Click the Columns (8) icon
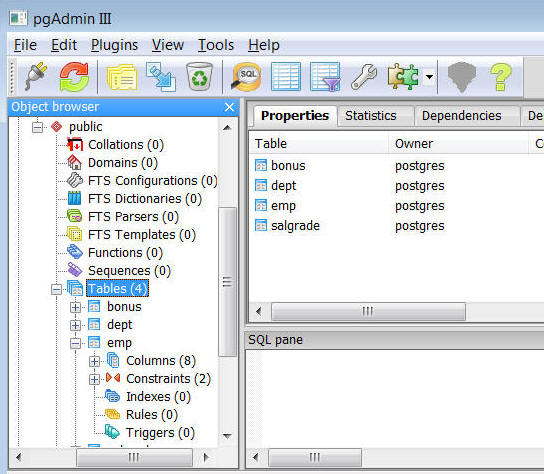Viewport: 544px width, 474px height. [113, 360]
